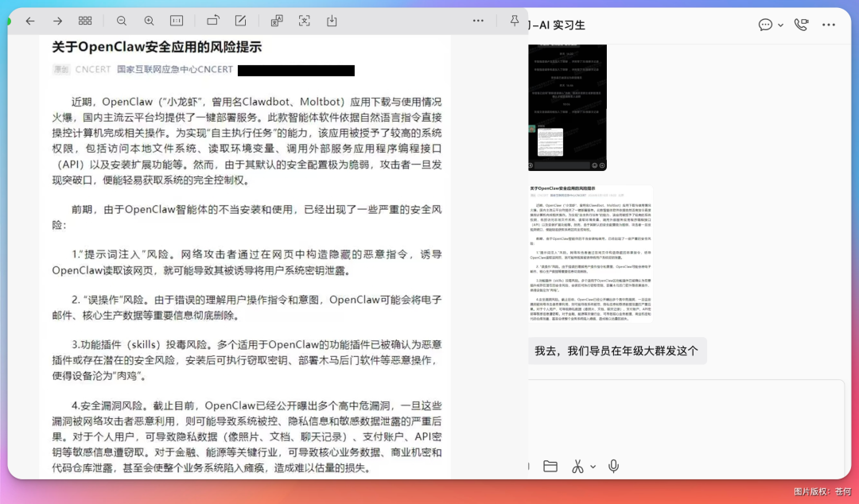Translate the text in the image
This screenshot has width=859, height=504.
point(276,21)
